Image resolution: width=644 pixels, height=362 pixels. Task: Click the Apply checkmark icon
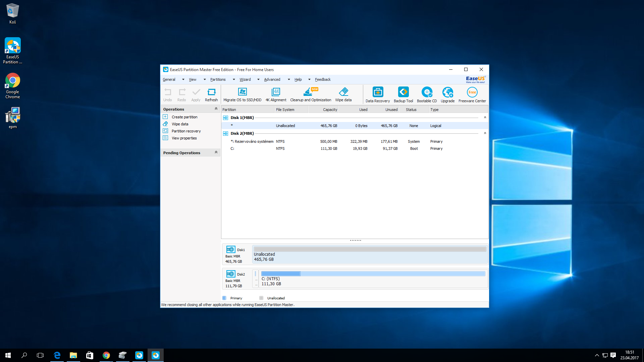click(196, 95)
